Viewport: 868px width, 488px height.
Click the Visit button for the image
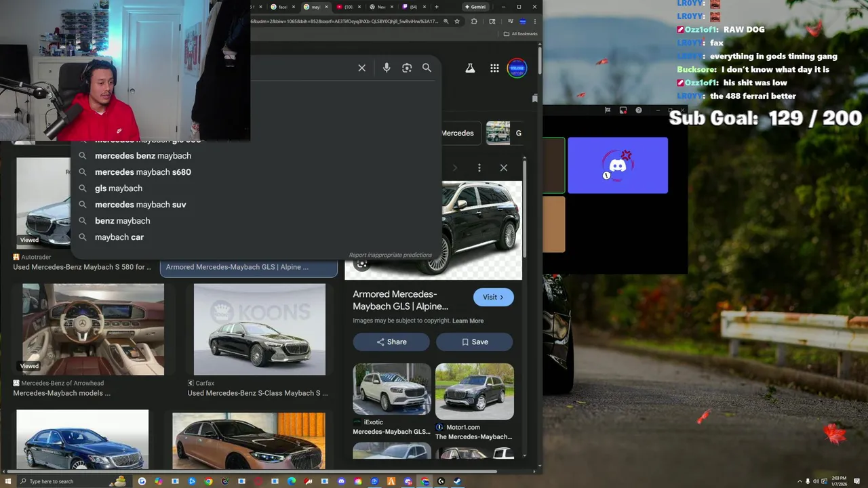click(x=493, y=297)
